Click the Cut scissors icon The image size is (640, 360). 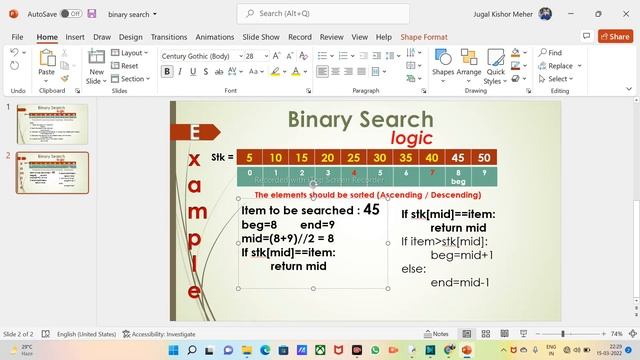[x=64, y=53]
